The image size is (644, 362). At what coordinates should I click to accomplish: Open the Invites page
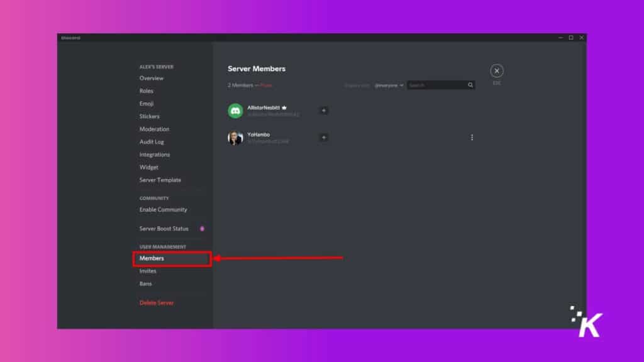[148, 271]
